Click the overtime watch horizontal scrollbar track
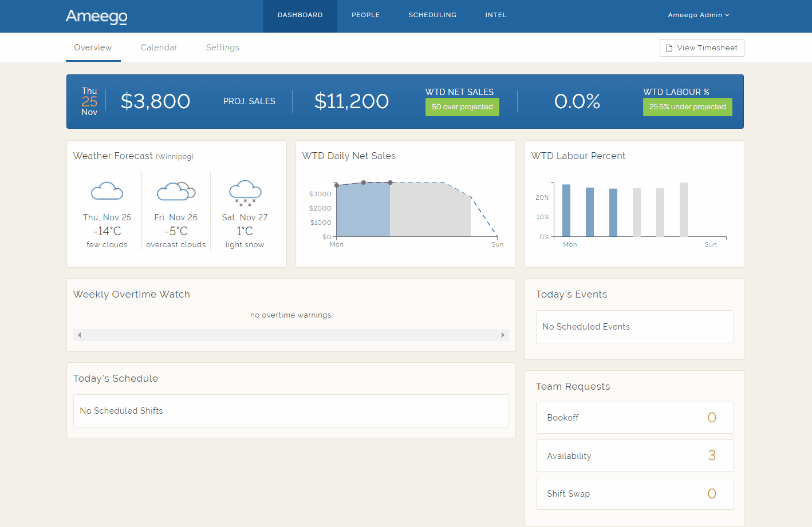812x527 pixels. 291,335
